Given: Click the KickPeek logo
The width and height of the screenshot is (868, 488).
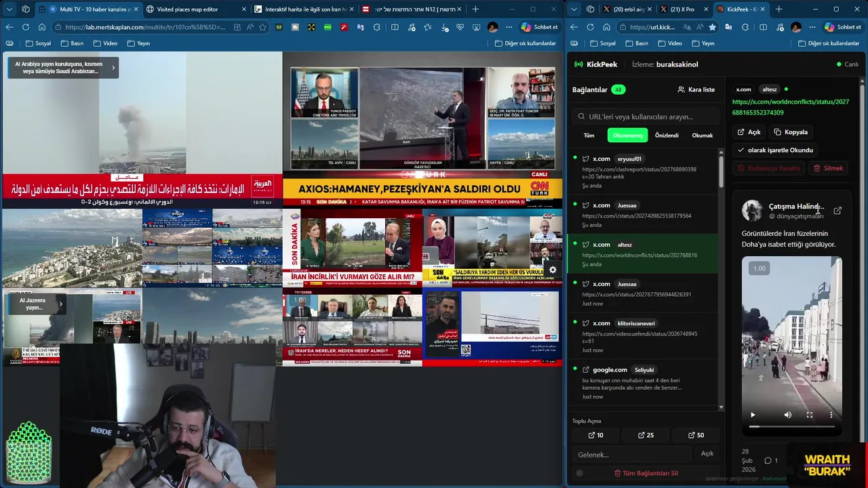Looking at the screenshot, I should coord(595,64).
